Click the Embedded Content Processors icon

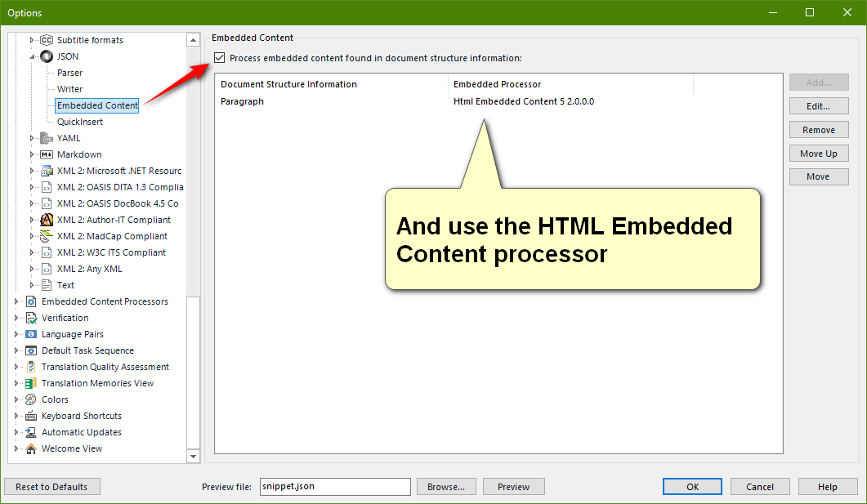[x=31, y=301]
